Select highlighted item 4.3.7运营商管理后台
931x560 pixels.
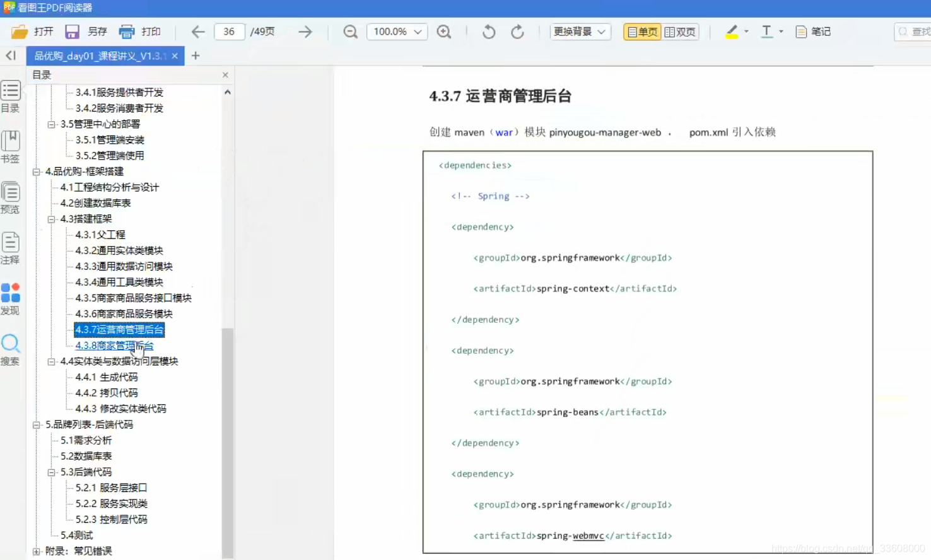[119, 329]
